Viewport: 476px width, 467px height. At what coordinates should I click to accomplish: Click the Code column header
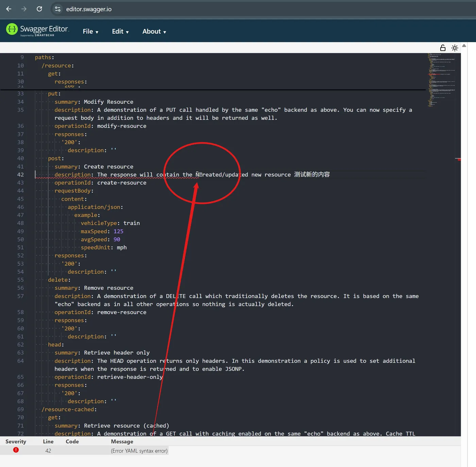(72, 442)
